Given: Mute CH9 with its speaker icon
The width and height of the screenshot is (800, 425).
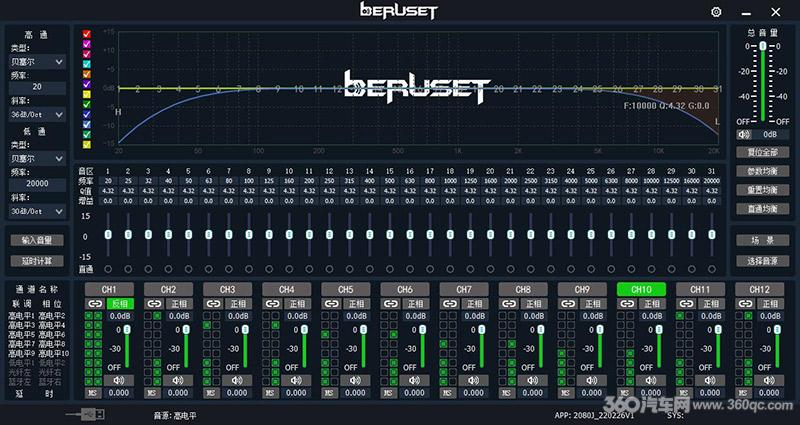Looking at the screenshot, I should click(x=592, y=381).
